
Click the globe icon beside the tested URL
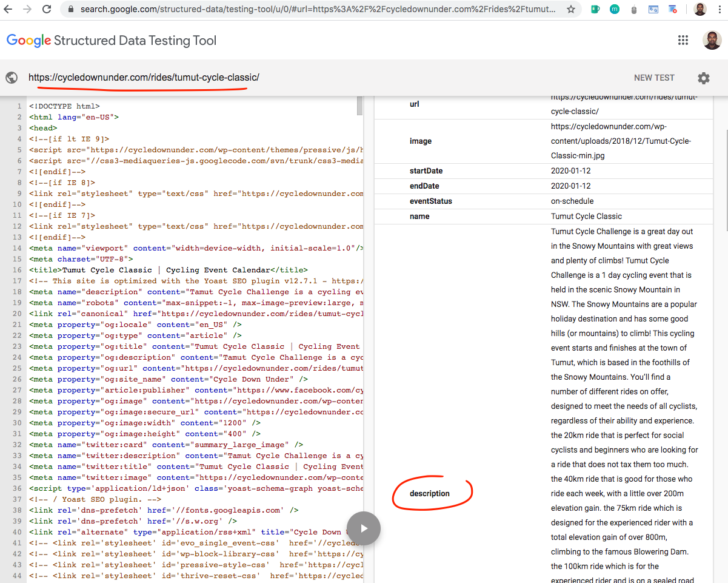coord(12,78)
